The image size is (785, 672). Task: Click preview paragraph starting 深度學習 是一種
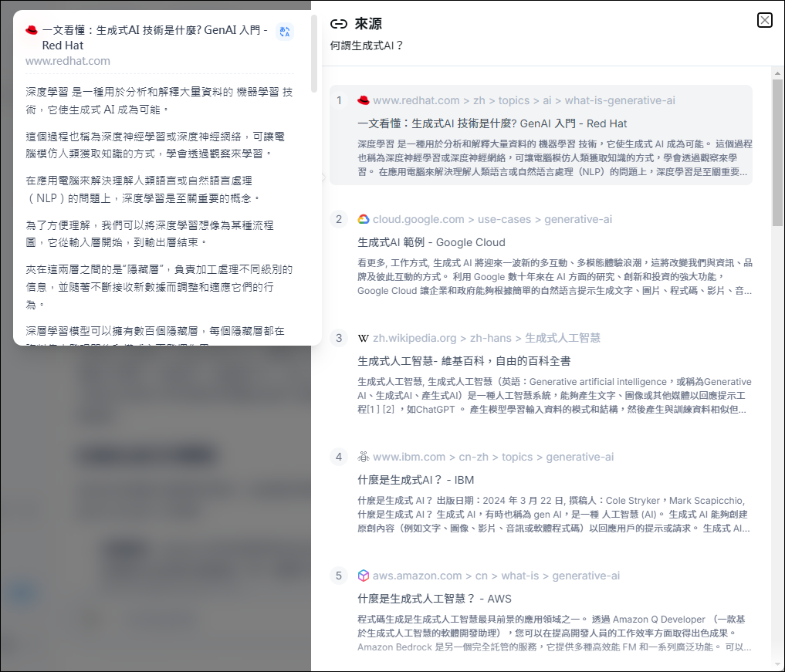pyautogui.click(x=159, y=100)
